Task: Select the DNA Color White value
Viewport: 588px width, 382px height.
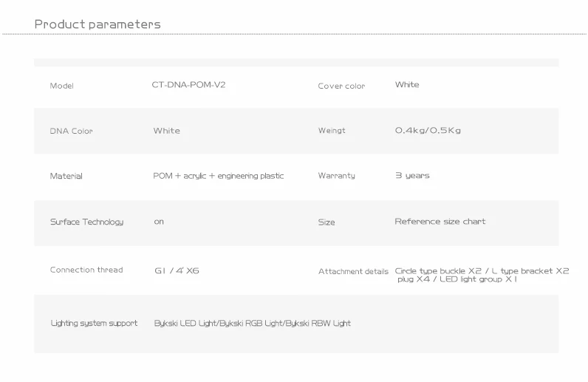Action: point(166,131)
